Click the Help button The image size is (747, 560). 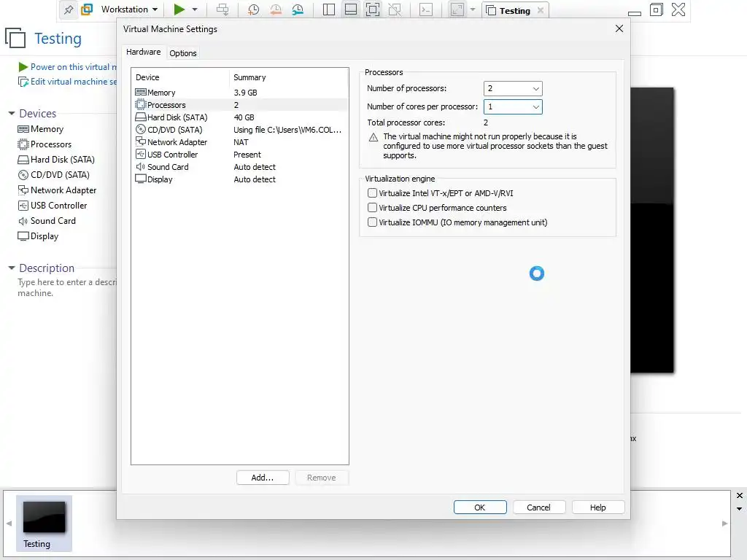[x=598, y=507]
